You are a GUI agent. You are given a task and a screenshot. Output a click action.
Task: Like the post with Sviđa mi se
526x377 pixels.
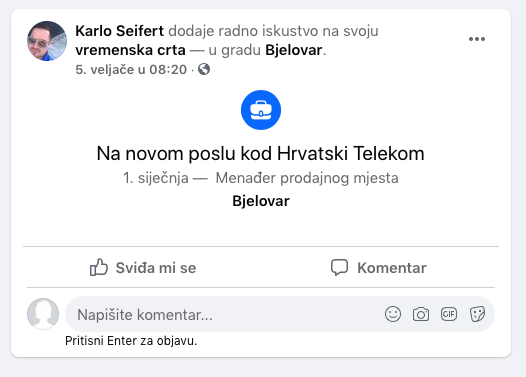tap(143, 267)
